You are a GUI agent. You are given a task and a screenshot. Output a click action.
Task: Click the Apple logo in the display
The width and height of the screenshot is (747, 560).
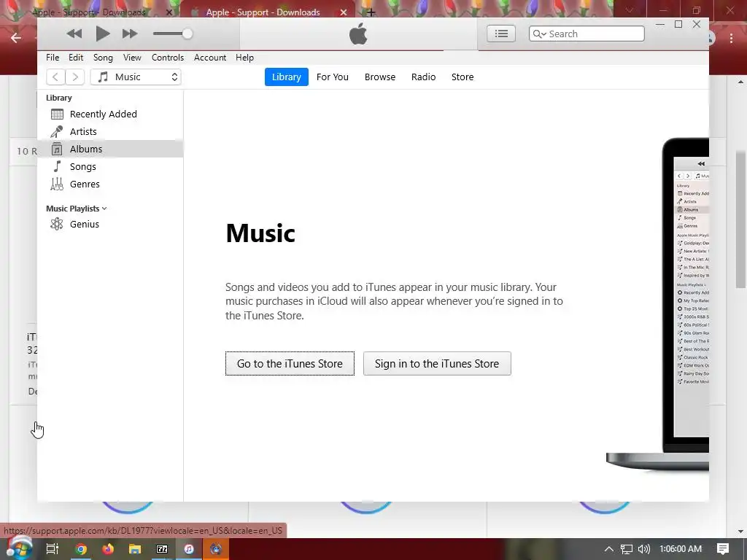pyautogui.click(x=358, y=34)
